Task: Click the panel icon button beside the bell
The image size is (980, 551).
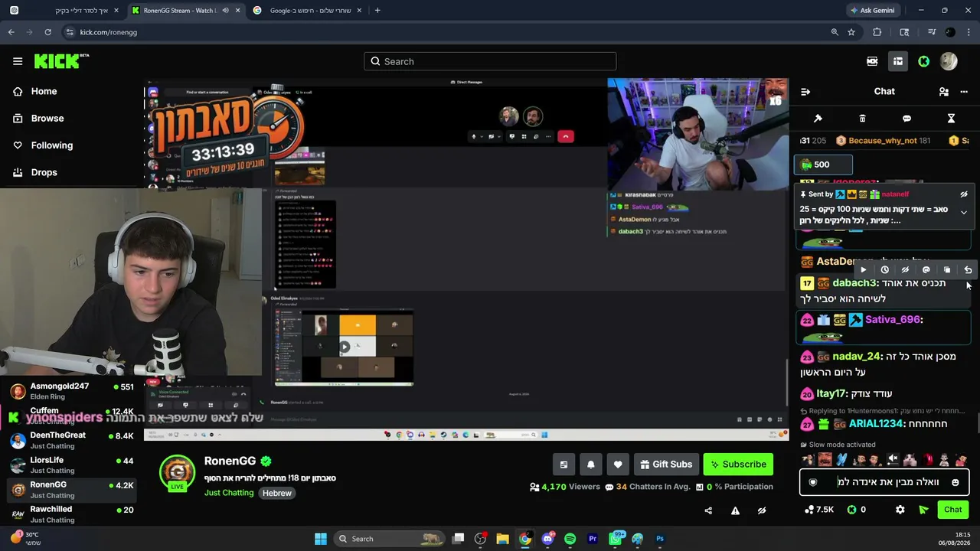Action: (x=564, y=464)
